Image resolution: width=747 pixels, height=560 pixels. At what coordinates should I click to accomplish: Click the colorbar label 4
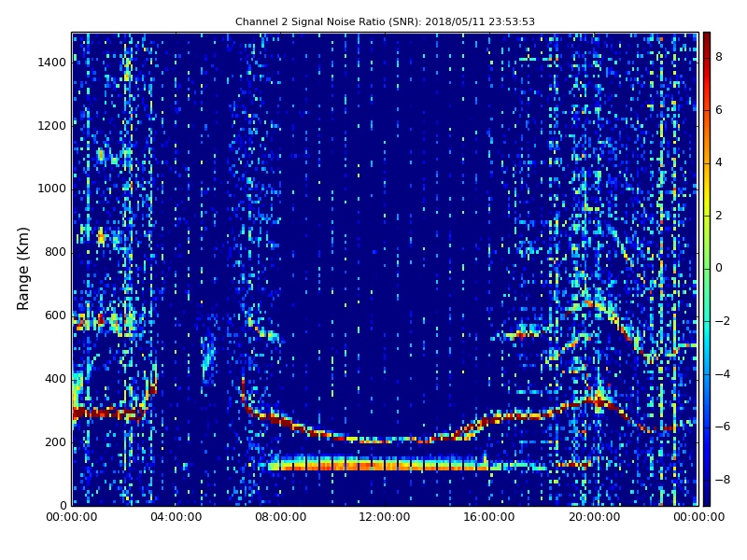click(x=719, y=162)
